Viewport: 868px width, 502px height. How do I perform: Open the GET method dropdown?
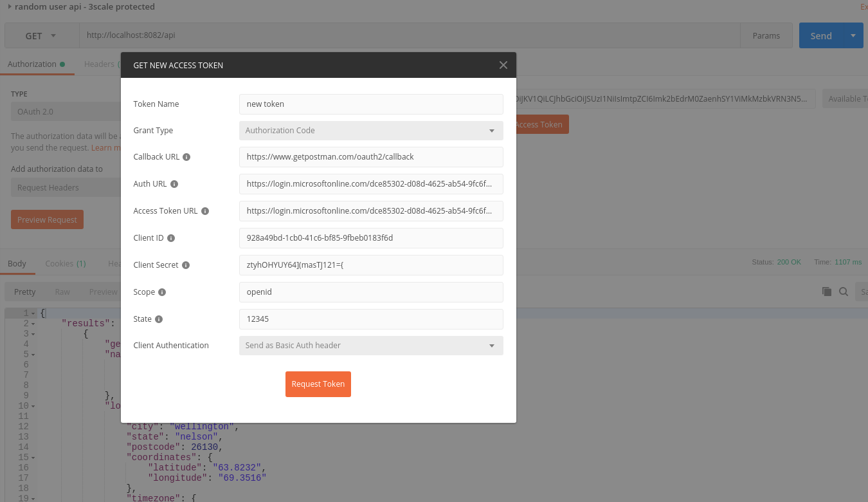click(41, 36)
